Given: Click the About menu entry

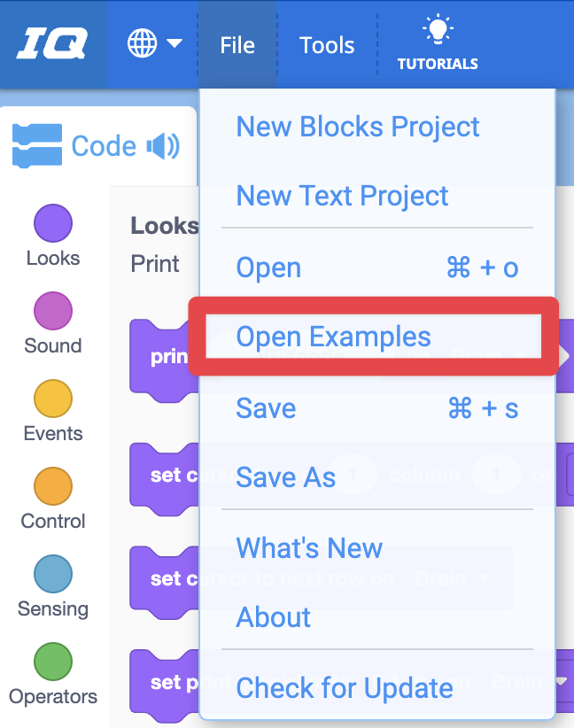Looking at the screenshot, I should click(x=273, y=617).
